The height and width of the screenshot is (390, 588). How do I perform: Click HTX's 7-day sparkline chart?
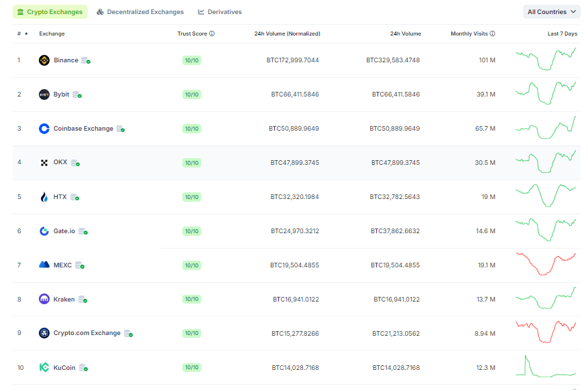coord(546,195)
